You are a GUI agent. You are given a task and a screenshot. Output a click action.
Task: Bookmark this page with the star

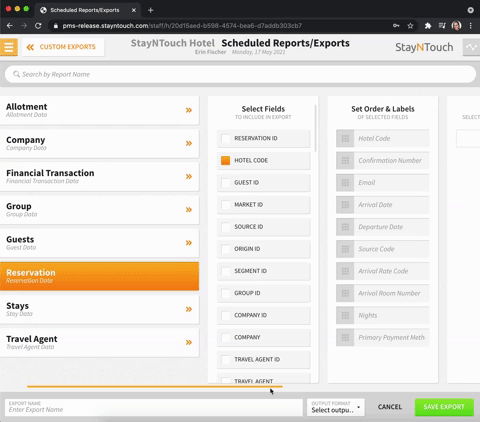click(410, 26)
